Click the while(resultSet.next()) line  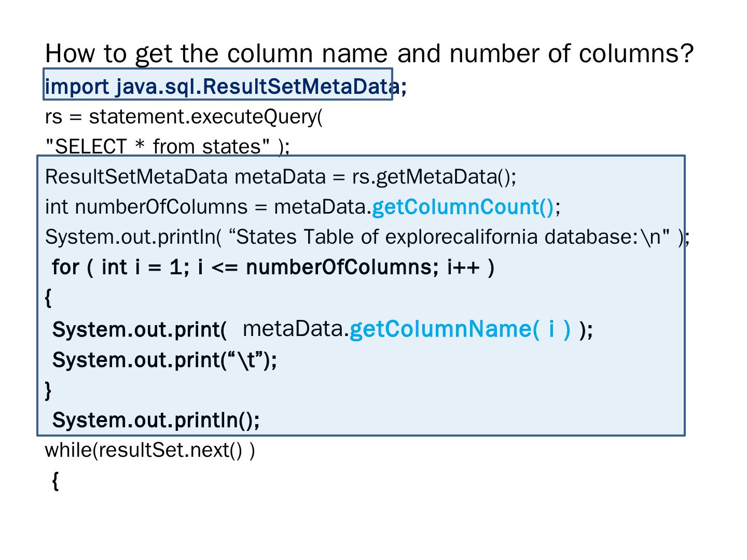(150, 450)
